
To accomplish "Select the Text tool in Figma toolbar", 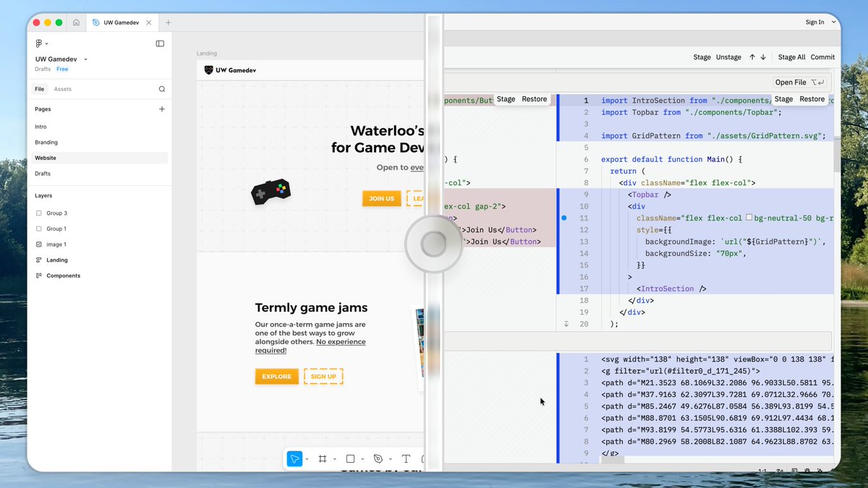I will pyautogui.click(x=406, y=458).
